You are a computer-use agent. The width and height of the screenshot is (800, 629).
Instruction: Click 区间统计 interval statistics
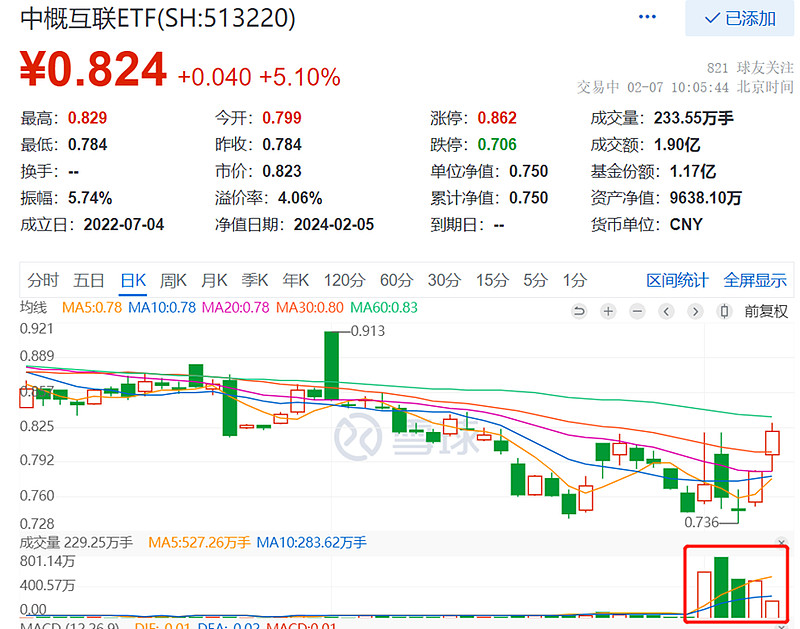677,281
